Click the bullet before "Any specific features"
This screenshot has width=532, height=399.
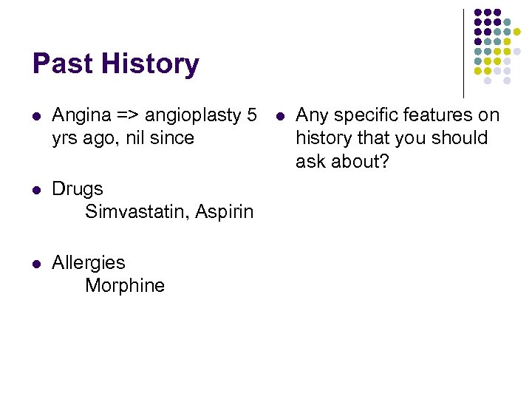click(280, 116)
